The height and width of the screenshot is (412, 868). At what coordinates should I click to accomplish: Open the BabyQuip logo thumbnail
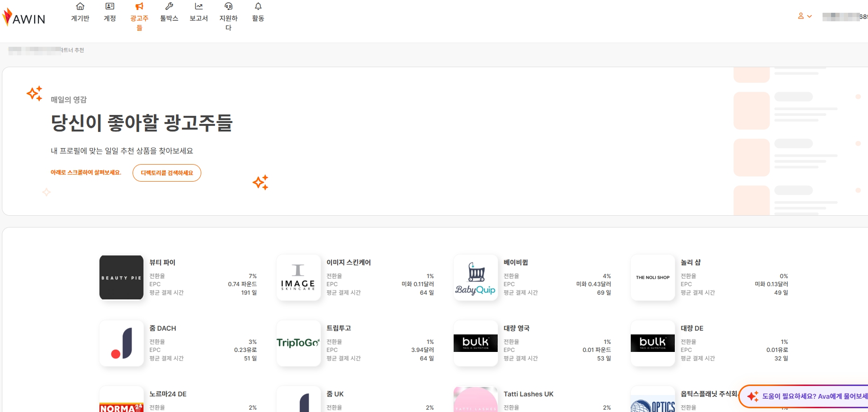pos(475,278)
